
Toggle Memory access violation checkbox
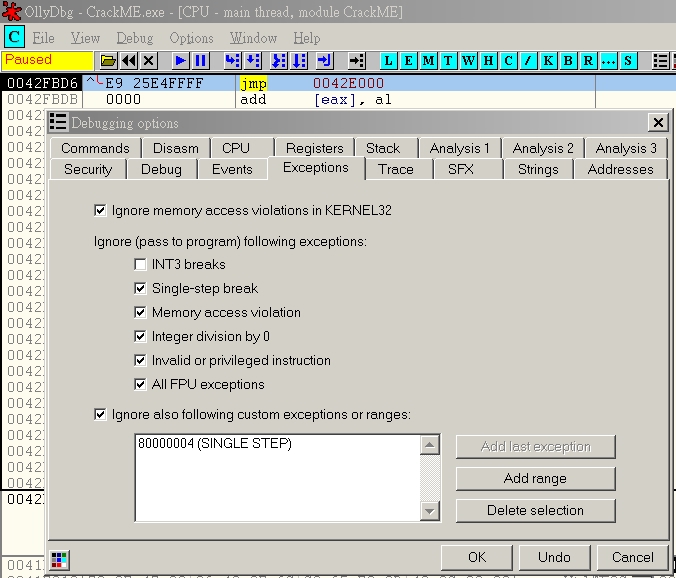pyautogui.click(x=140, y=312)
